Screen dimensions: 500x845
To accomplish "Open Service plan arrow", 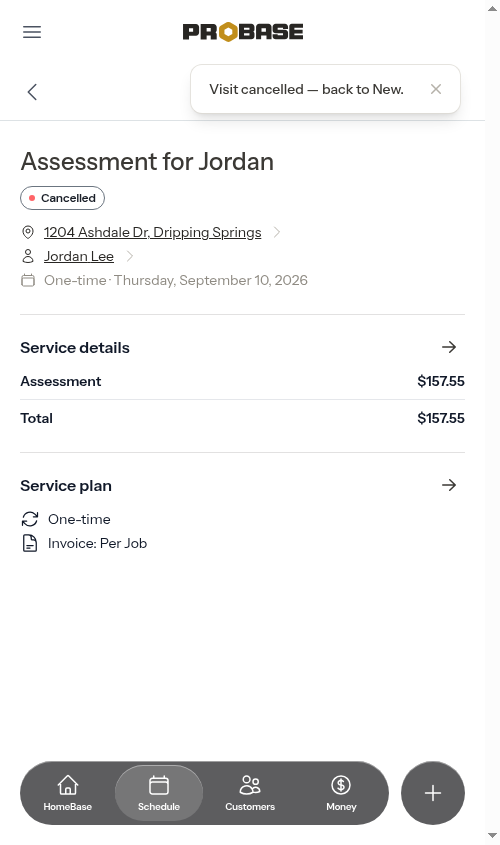I will tap(449, 485).
